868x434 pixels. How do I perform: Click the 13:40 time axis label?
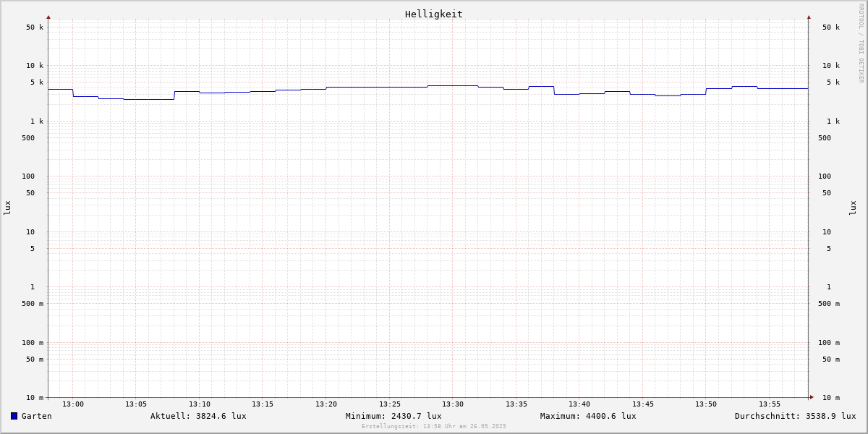[x=579, y=404]
